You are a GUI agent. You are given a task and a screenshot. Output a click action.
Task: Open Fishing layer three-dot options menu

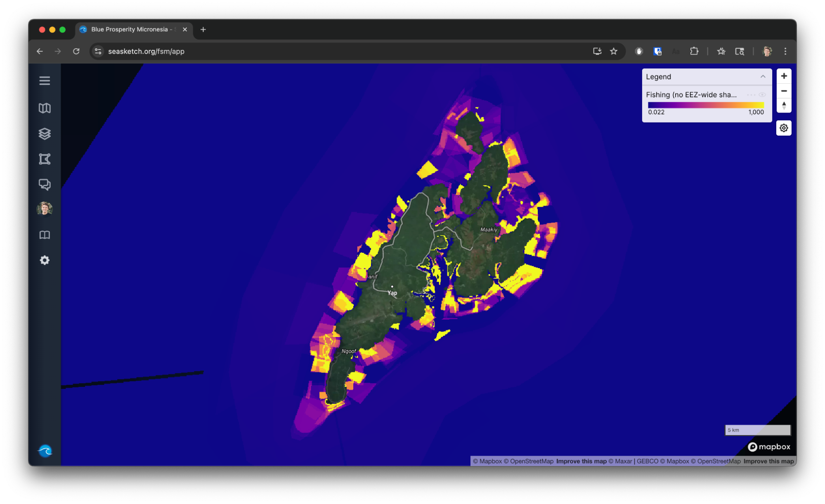pyautogui.click(x=751, y=95)
